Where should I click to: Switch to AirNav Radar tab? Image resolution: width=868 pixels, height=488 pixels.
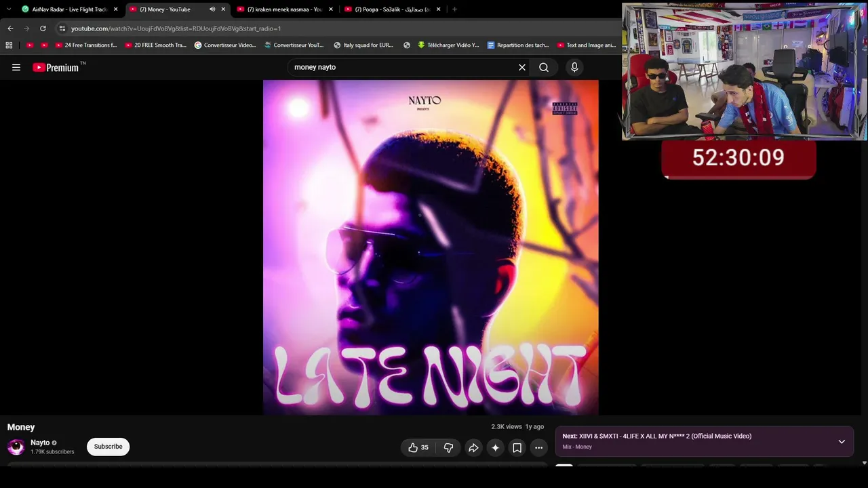point(70,9)
